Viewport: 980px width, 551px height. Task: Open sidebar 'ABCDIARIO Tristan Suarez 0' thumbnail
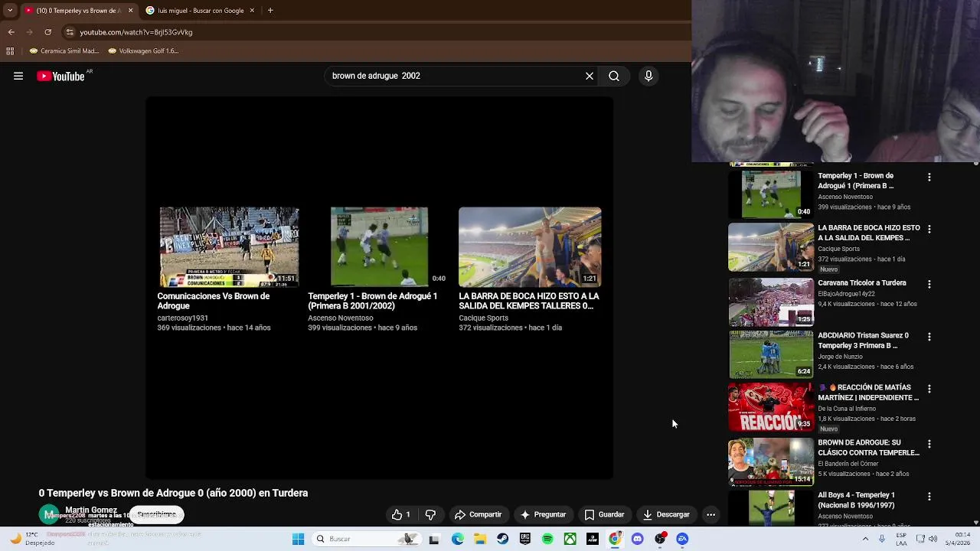[771, 354]
